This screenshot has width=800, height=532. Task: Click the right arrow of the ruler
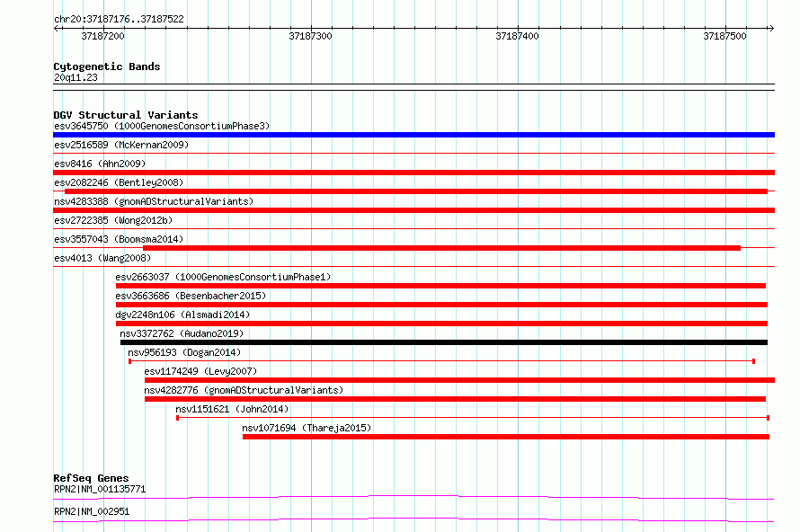[x=771, y=29]
